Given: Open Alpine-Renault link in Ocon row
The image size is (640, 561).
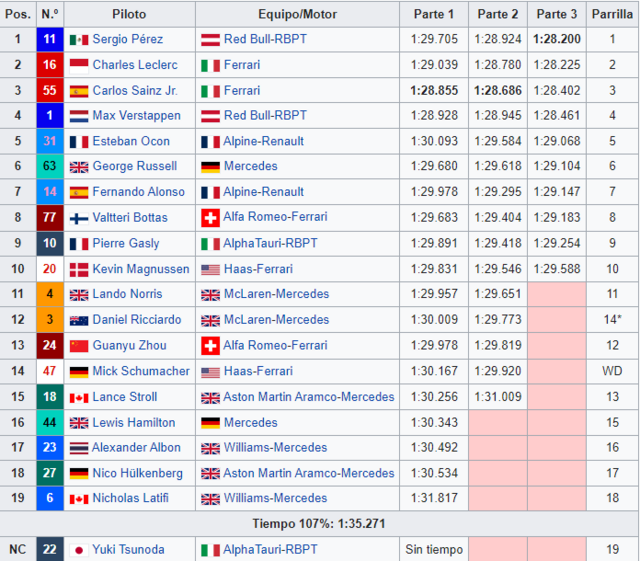Looking at the screenshot, I should tap(263, 141).
